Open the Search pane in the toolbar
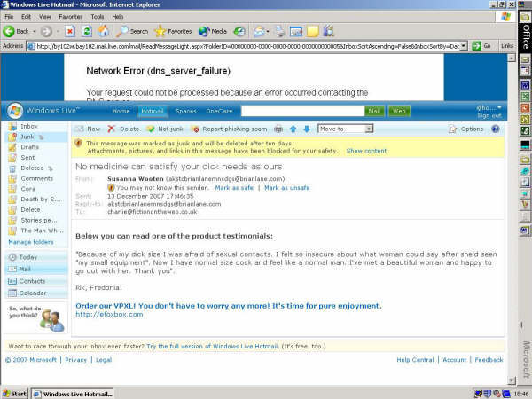Image resolution: width=532 pixels, height=399 pixels. pos(132,32)
